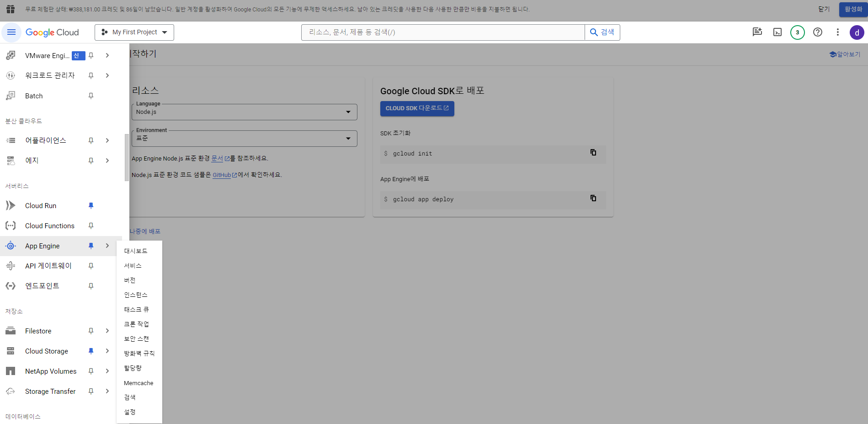Open 에지 in sidebar
Screen dimensions: 868x424
point(32,161)
